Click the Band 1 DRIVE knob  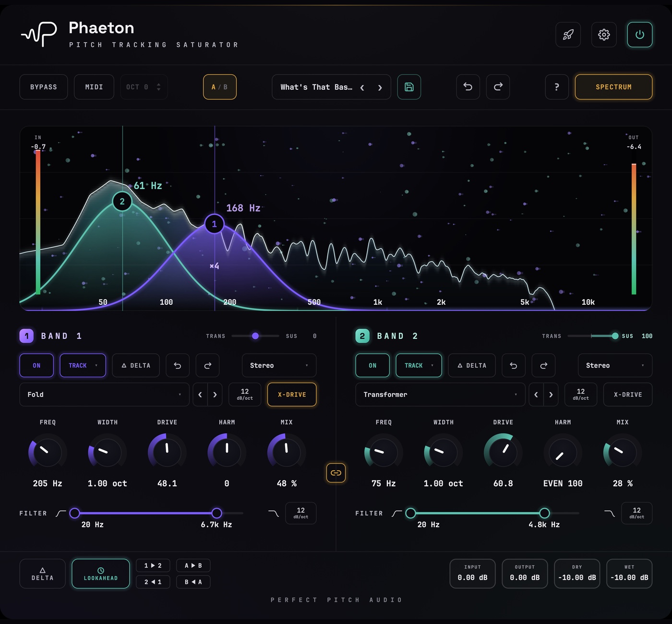[167, 451]
